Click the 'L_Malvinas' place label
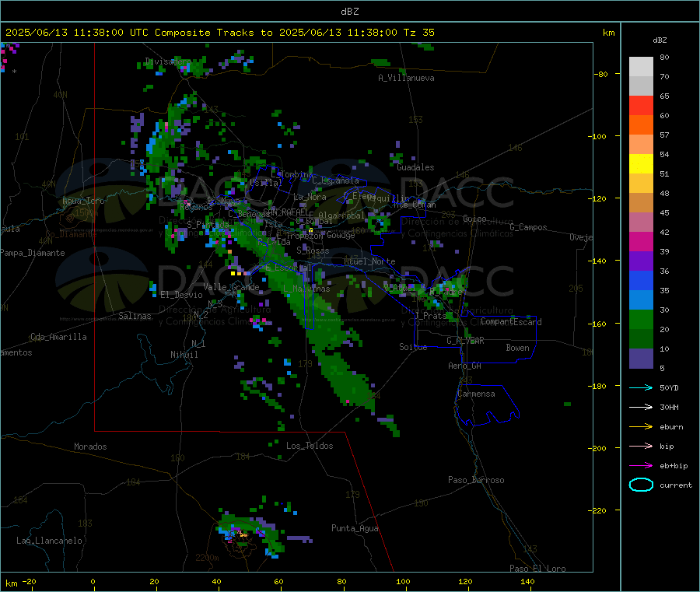 [x=306, y=289]
